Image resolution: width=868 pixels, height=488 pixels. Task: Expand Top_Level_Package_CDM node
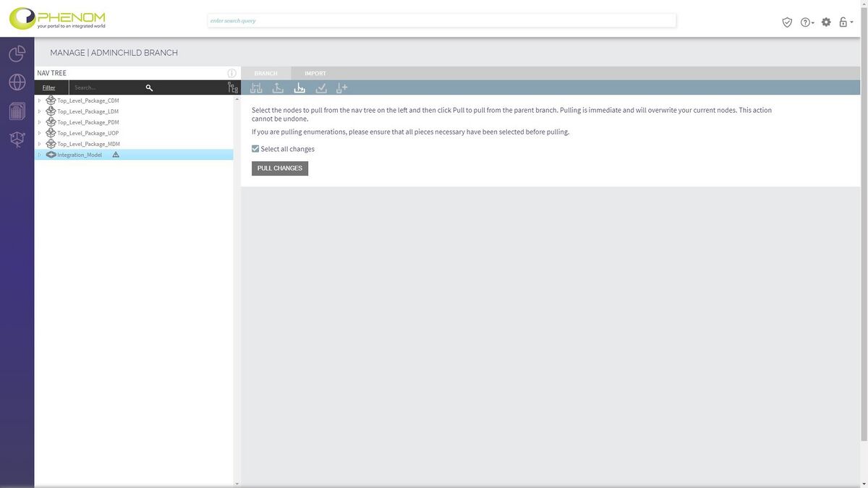pos(39,100)
